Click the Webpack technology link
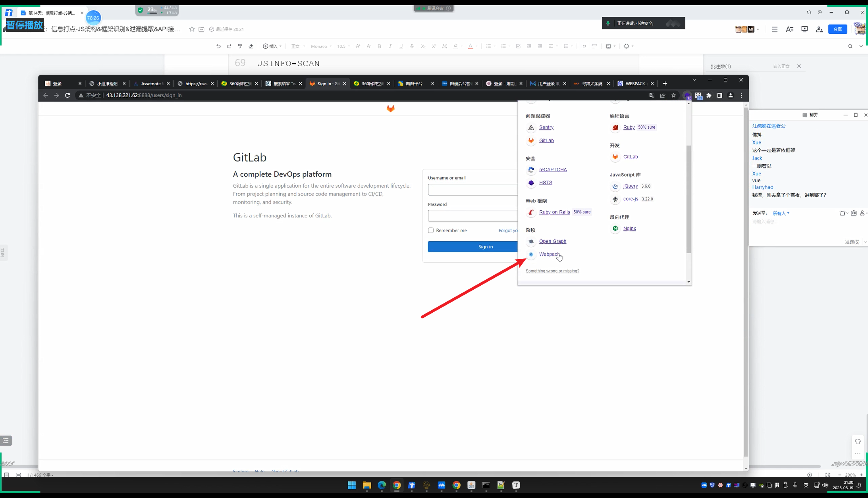868x498 pixels. coord(549,254)
